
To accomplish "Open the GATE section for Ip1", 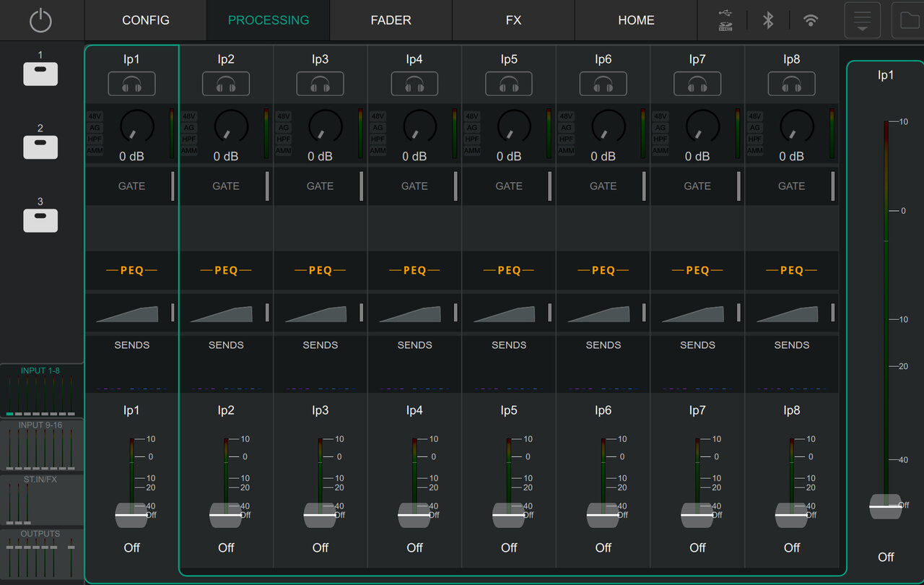I will [x=131, y=186].
